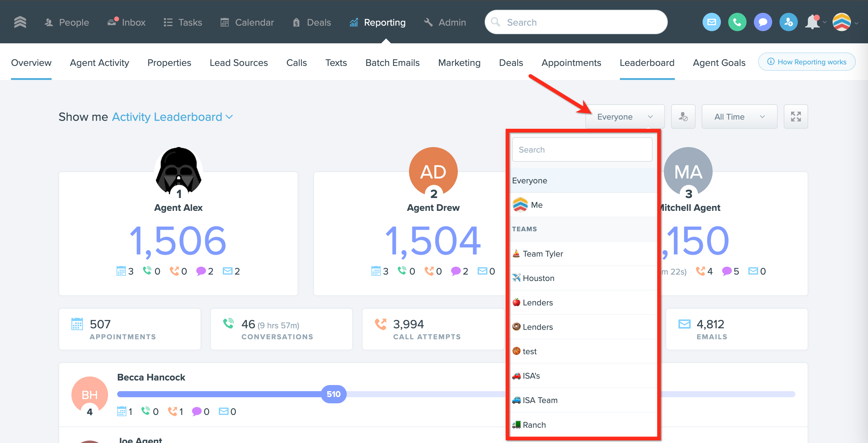Open the Everyone filter dropdown
This screenshot has width=868, height=443.
click(624, 117)
